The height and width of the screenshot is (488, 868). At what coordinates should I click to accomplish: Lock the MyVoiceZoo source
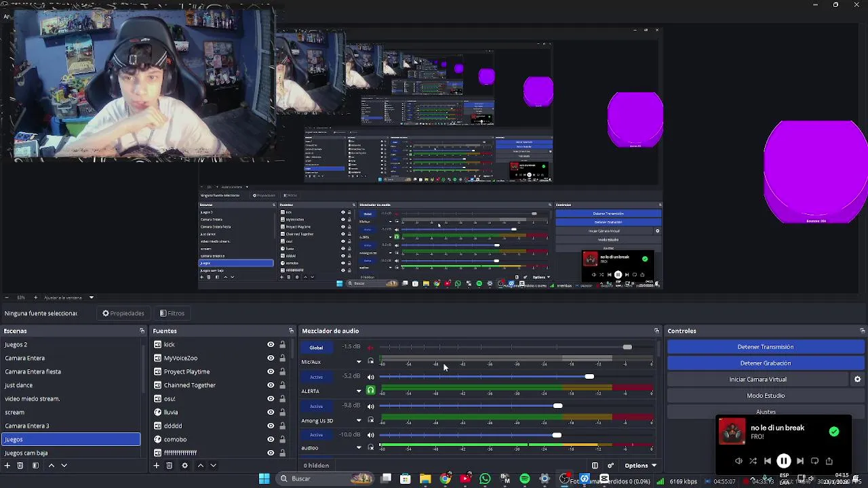pos(282,358)
